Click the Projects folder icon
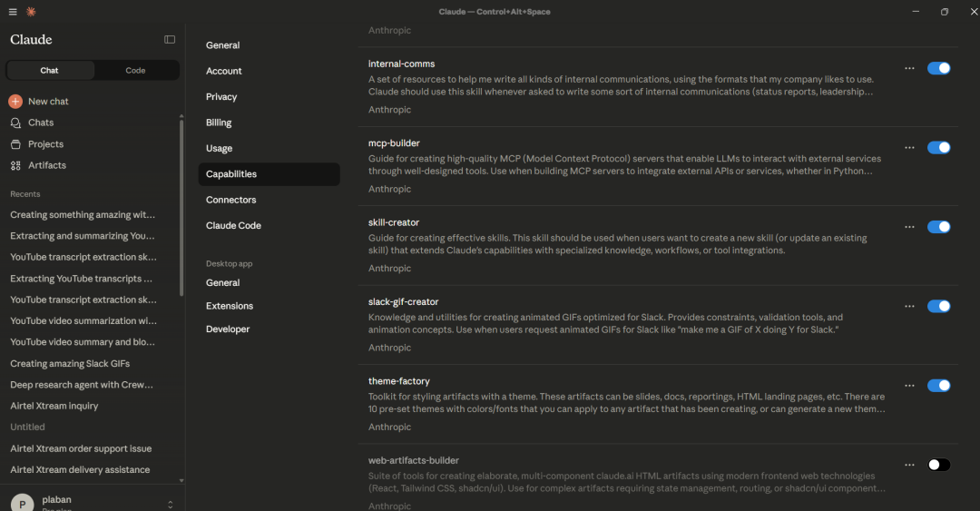 coord(15,144)
